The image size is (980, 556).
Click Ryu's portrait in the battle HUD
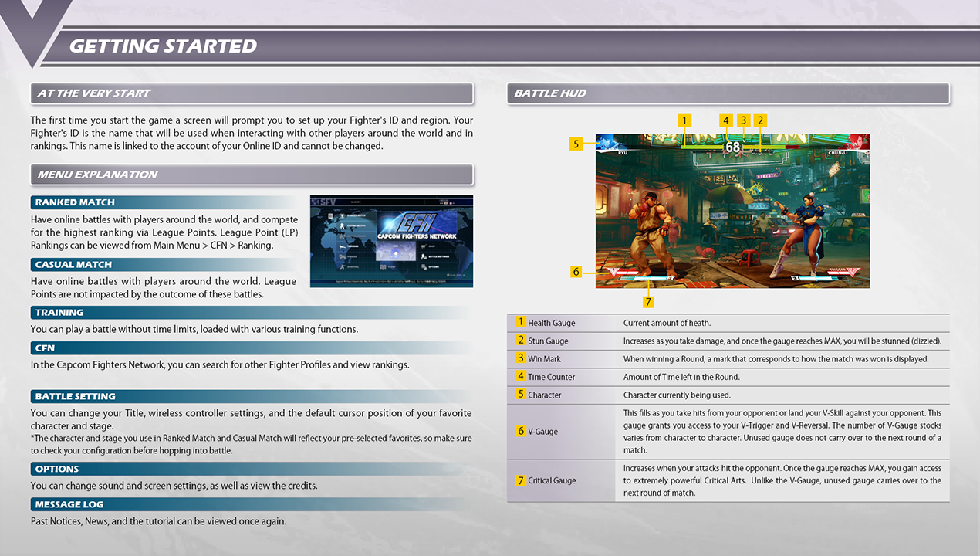[610, 142]
